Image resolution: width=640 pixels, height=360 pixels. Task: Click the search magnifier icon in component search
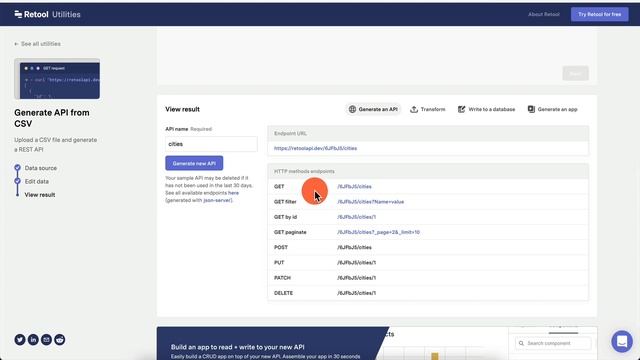[x=521, y=343]
